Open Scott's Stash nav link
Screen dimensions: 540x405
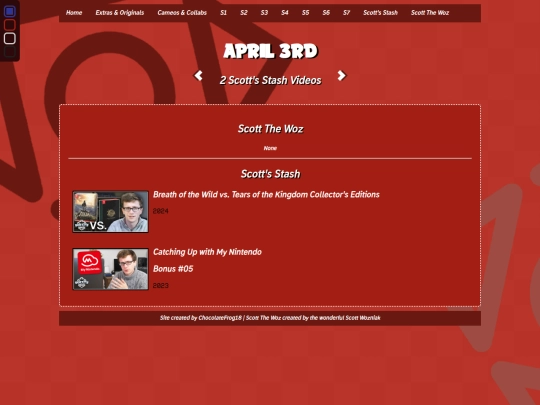pos(381,13)
